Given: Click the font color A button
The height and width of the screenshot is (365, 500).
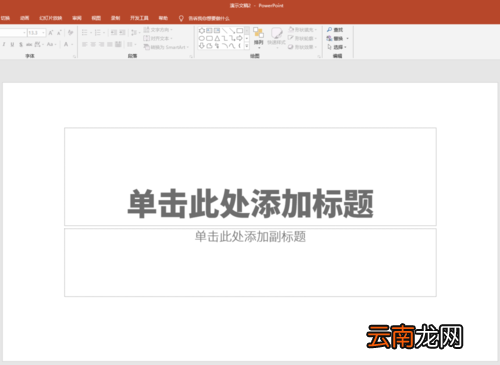Looking at the screenshot, I should pos(66,44).
